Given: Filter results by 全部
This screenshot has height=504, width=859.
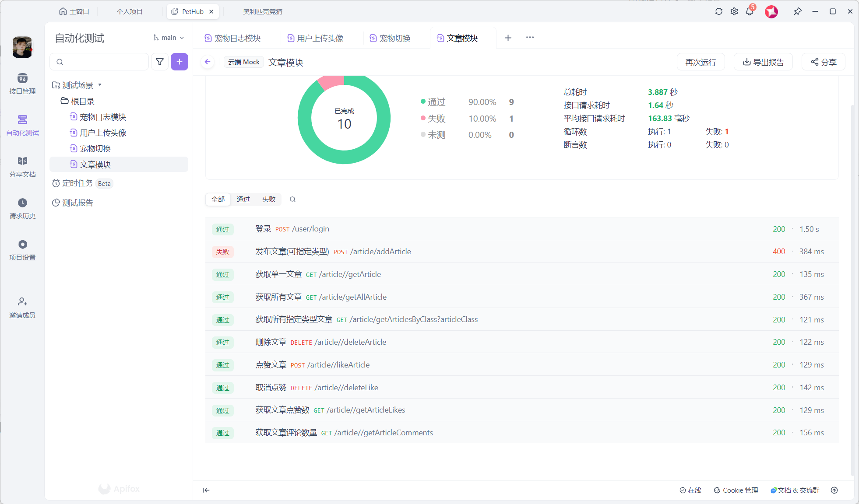Looking at the screenshot, I should (218, 199).
